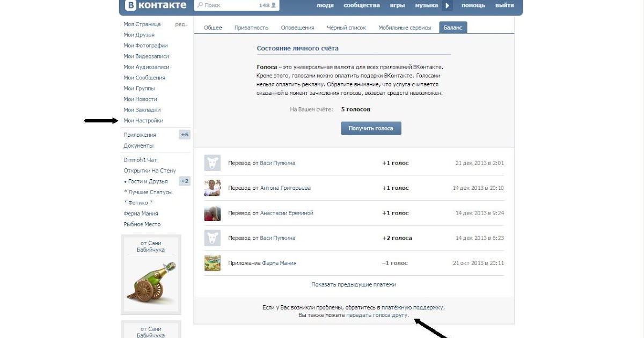The height and width of the screenshot is (338, 644).
Task: Open Антон Григорьев's avatar thumbnail
Action: click(213, 188)
